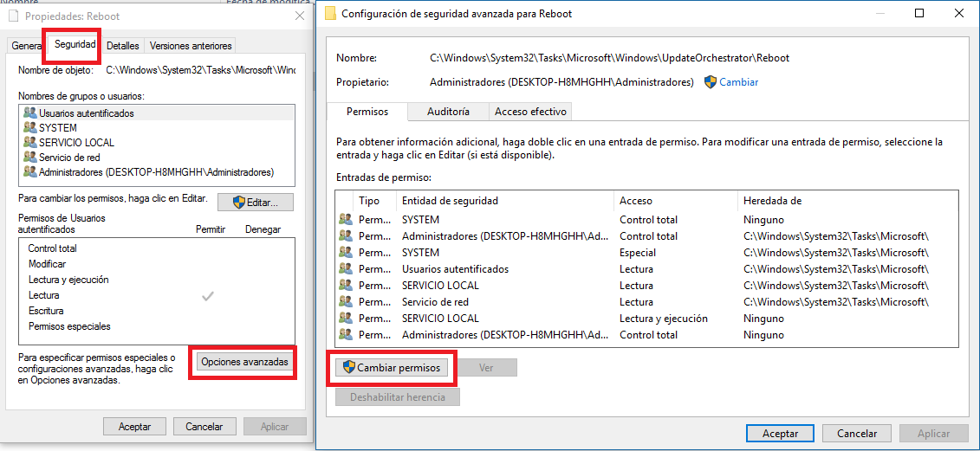Select the Permisos tab in advanced security
980x451 pixels.
tap(367, 112)
